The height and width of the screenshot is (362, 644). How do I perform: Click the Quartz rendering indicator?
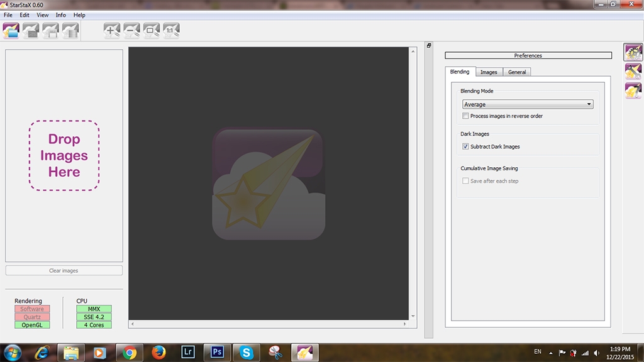click(x=32, y=317)
